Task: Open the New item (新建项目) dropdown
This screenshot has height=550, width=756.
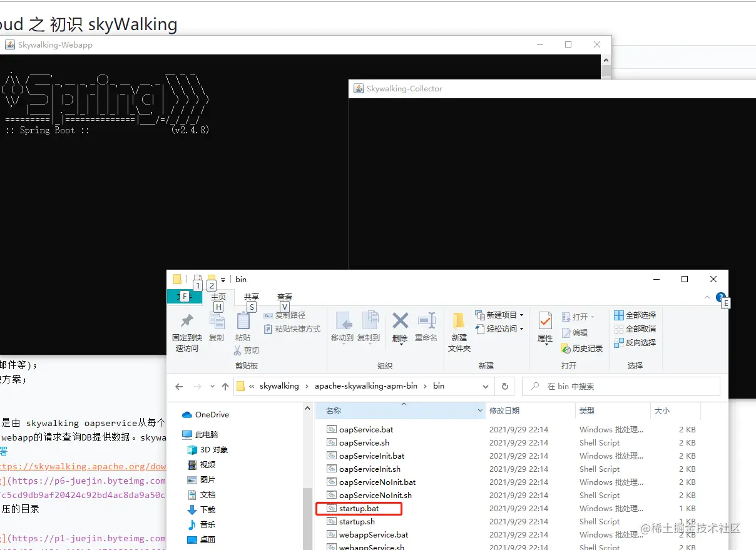Action: click(499, 315)
